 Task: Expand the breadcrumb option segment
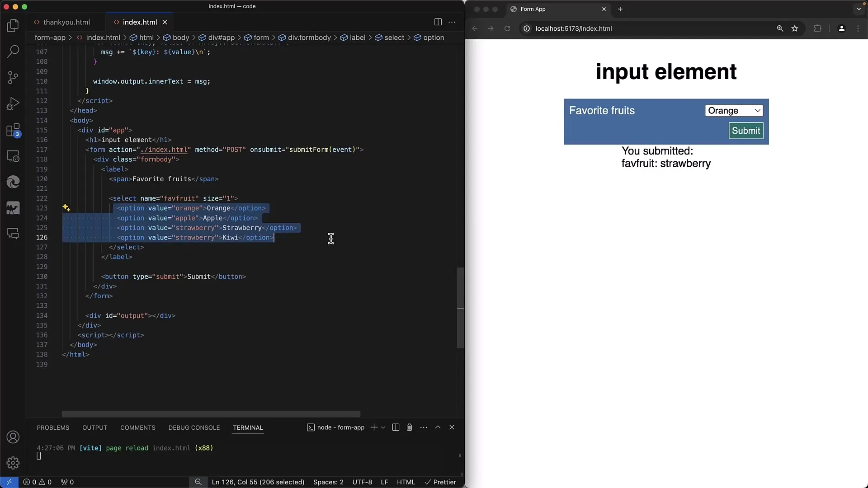coord(434,37)
